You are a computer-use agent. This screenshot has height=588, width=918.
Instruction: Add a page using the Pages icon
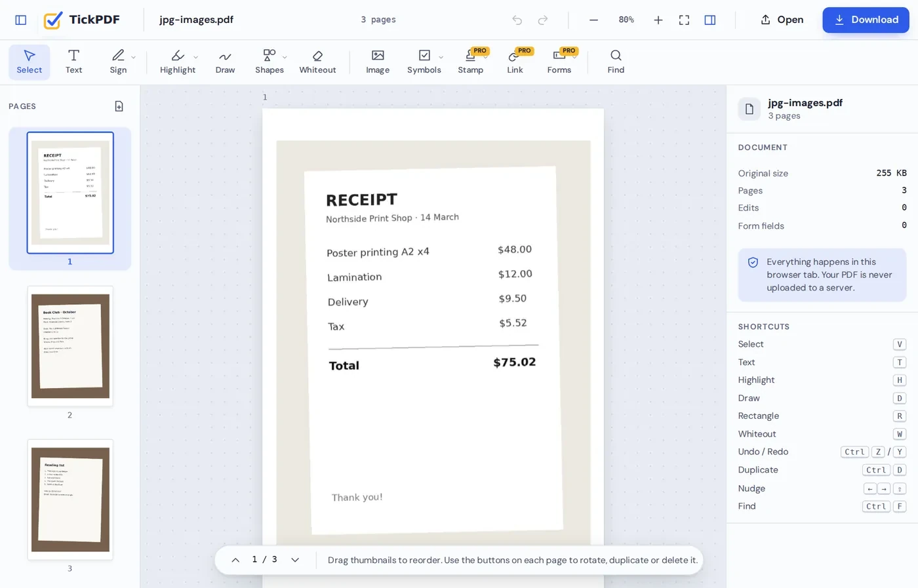click(x=119, y=106)
